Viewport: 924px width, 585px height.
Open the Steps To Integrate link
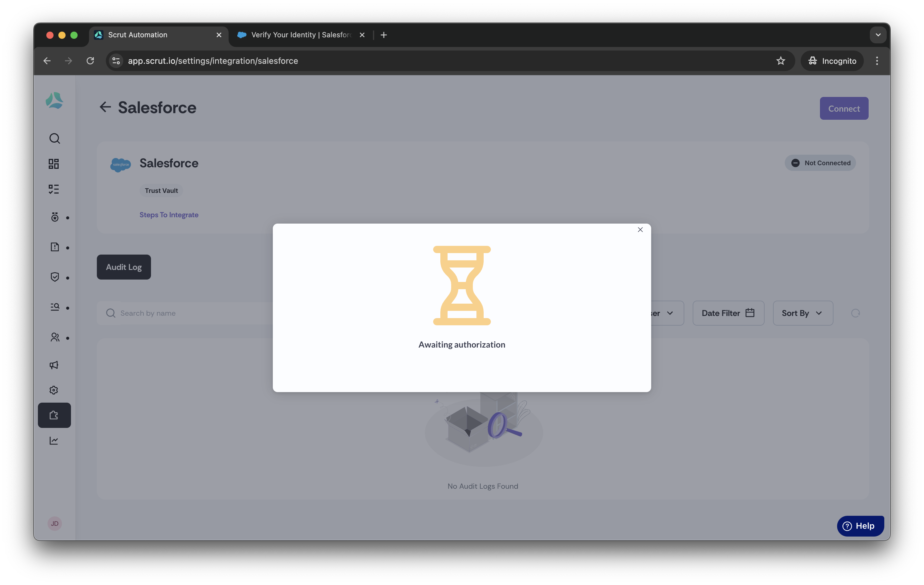[169, 215]
